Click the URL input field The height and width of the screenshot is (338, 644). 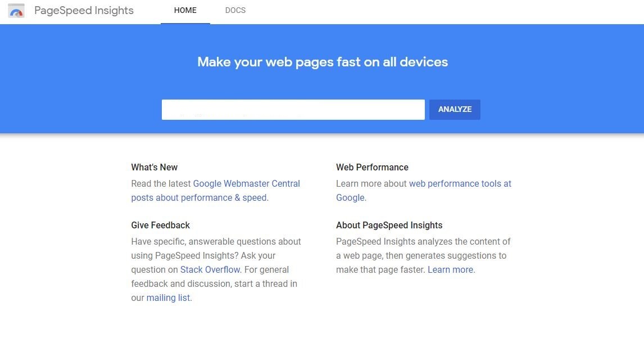(292, 109)
